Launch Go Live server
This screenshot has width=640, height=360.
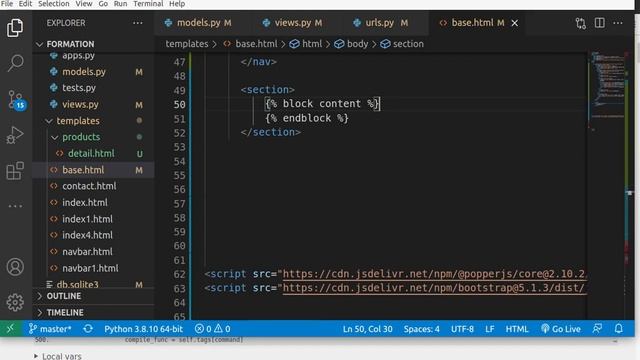tap(560, 329)
